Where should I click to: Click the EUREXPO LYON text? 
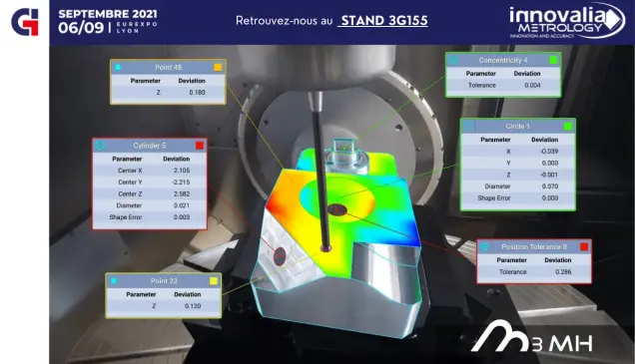137,28
